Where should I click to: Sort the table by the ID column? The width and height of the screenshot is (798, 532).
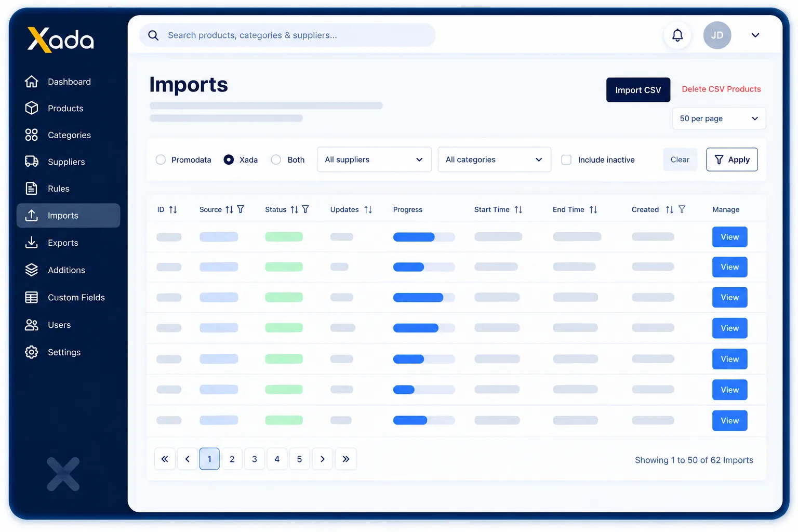[173, 209]
